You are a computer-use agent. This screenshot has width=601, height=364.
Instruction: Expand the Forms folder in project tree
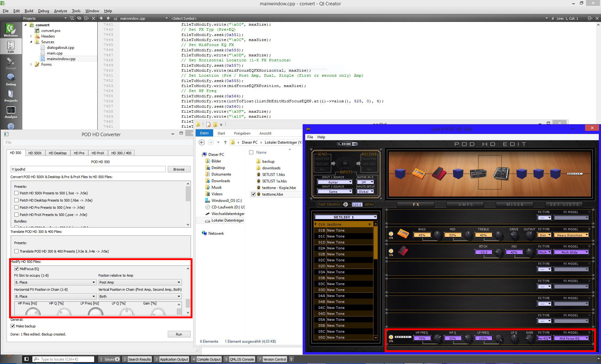coord(31,64)
